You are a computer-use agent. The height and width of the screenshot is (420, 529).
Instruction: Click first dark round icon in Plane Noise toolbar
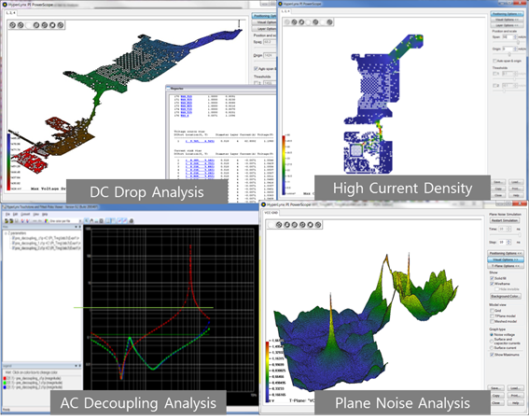point(279,225)
